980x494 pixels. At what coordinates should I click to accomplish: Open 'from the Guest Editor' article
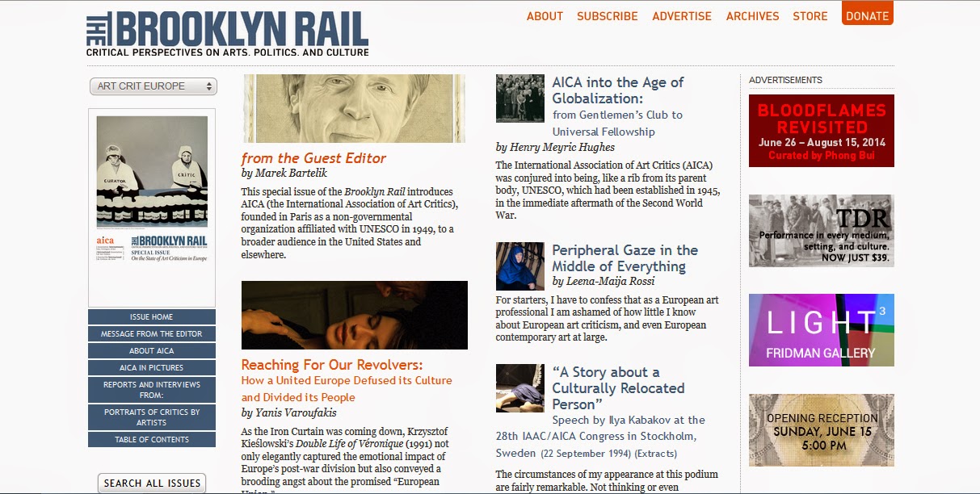click(313, 158)
